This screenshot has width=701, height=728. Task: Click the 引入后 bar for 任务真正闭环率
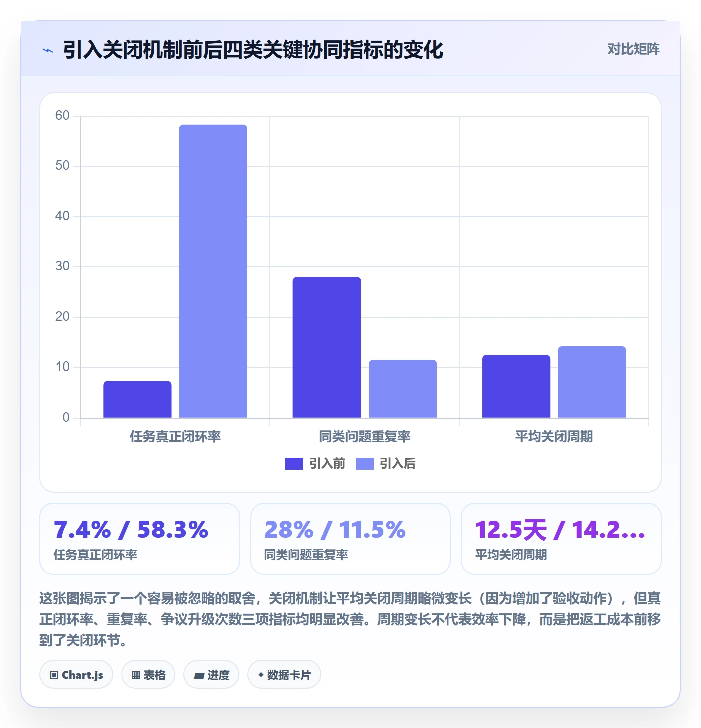pos(213,271)
